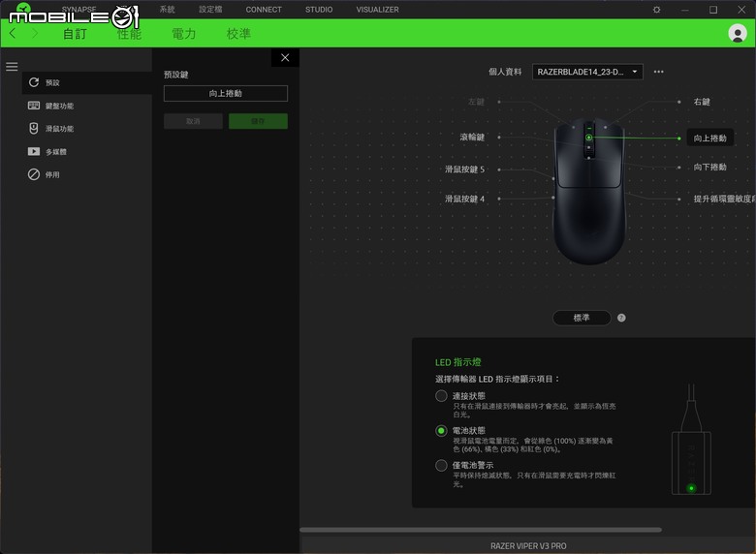Select 滑鼠按鍵 5 mapping
Image resolution: width=756 pixels, height=554 pixels.
[464, 169]
